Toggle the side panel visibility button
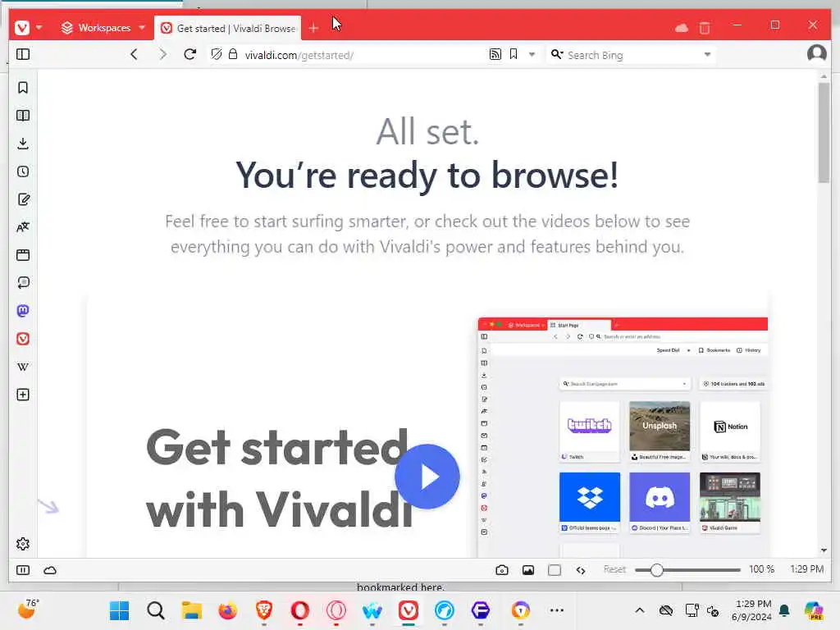The width and height of the screenshot is (840, 630). click(23, 54)
